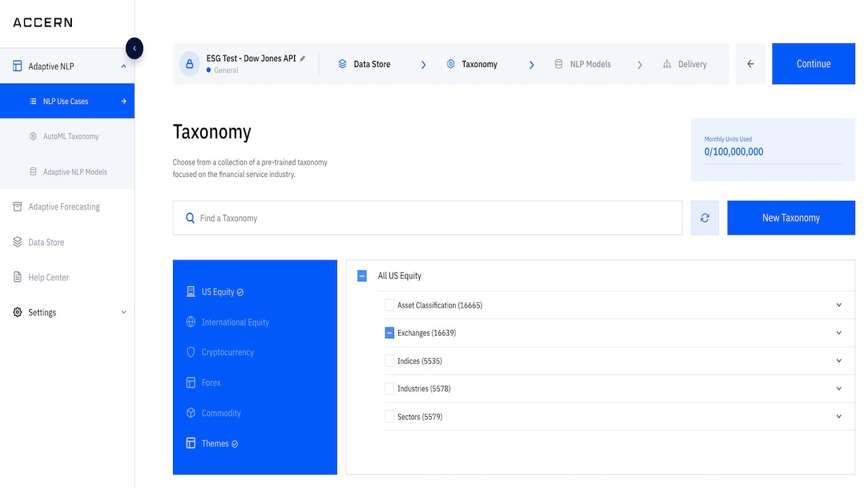Screen dimensions: 868x488
Task: Click the Forex layout icon
Action: click(191, 382)
